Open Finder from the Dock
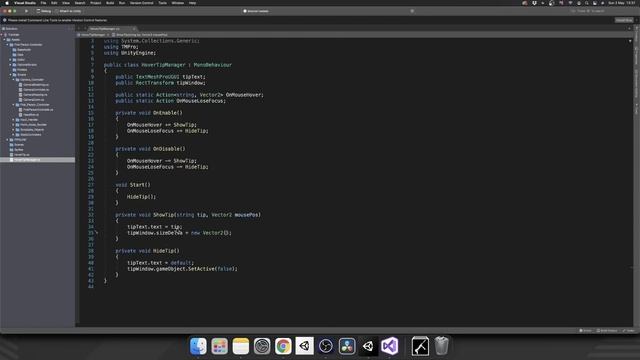The image size is (640, 360). [x=198, y=346]
